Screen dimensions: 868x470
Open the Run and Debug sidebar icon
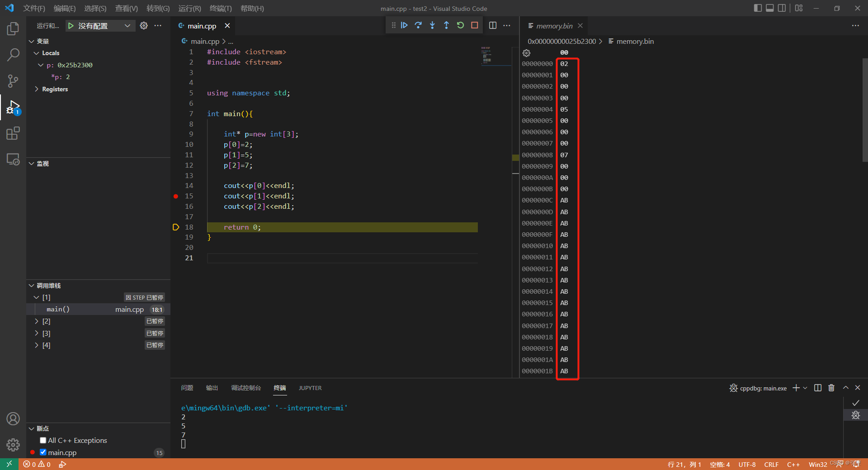pos(13,107)
